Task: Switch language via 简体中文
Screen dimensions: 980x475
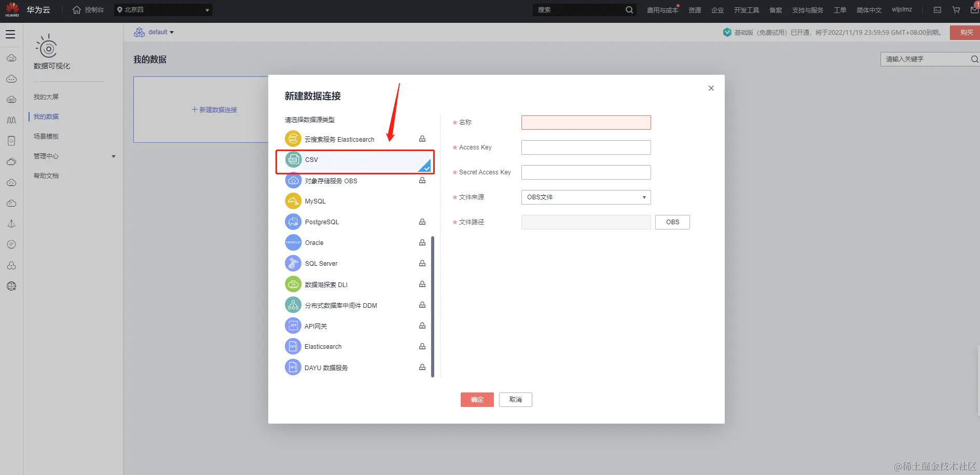Action: [869, 10]
